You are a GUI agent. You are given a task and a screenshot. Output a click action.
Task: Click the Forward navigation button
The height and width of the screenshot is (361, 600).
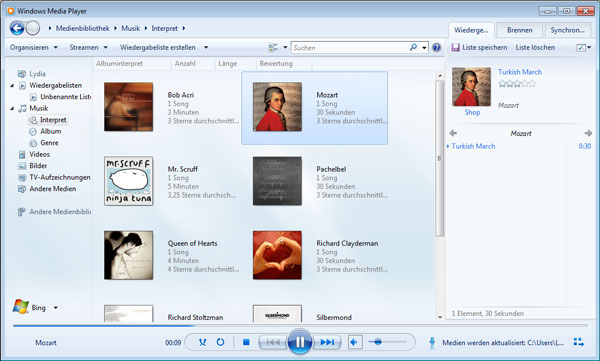[33, 28]
